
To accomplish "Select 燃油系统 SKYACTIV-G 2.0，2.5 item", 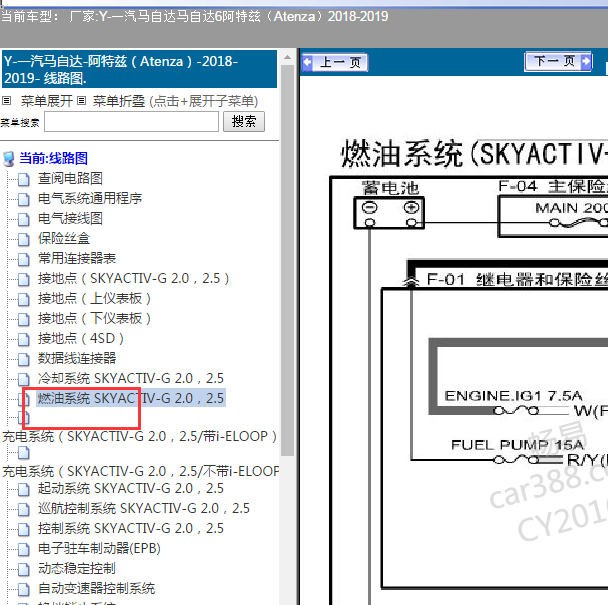I will [x=131, y=398].
